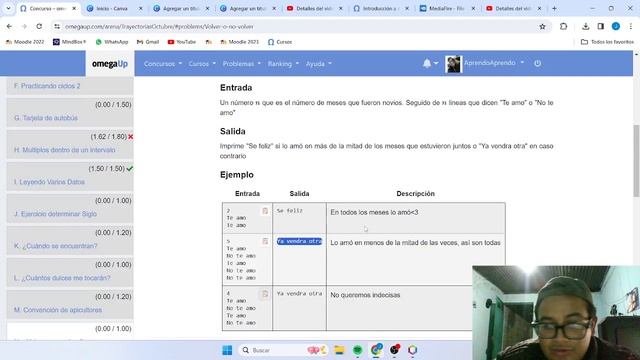Open the Moodle 2022 bookmark
Screen dimensions: 640x360
[25, 42]
